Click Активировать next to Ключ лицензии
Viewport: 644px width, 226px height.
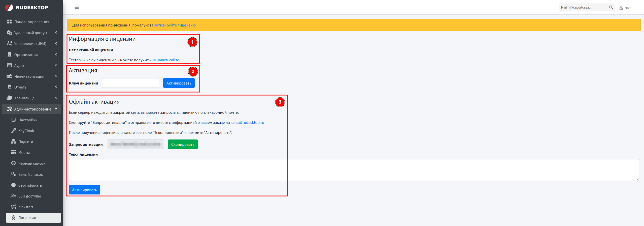(179, 83)
